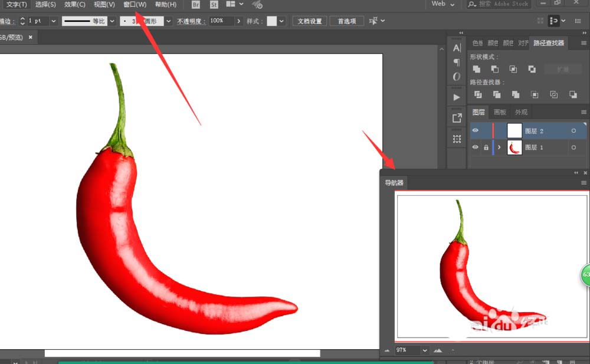Viewport: 590px width, 364px height.
Task: Click the Pathfinder Merge icon
Action: click(x=516, y=94)
